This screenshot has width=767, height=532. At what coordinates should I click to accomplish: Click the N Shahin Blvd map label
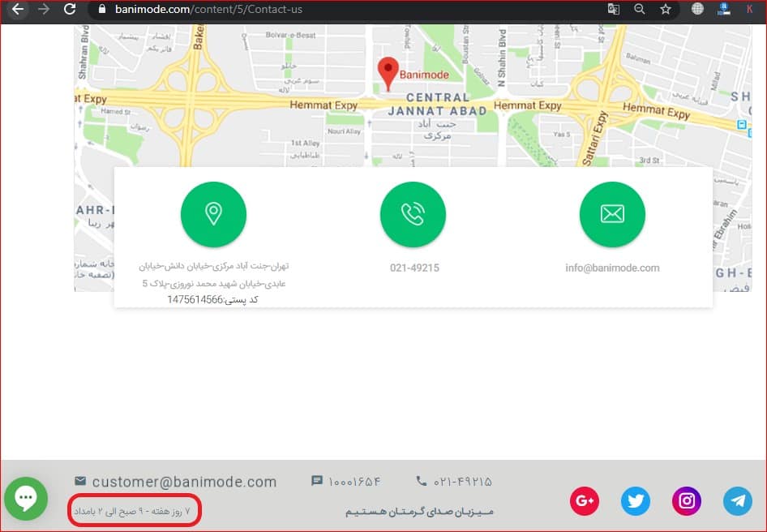click(x=502, y=58)
